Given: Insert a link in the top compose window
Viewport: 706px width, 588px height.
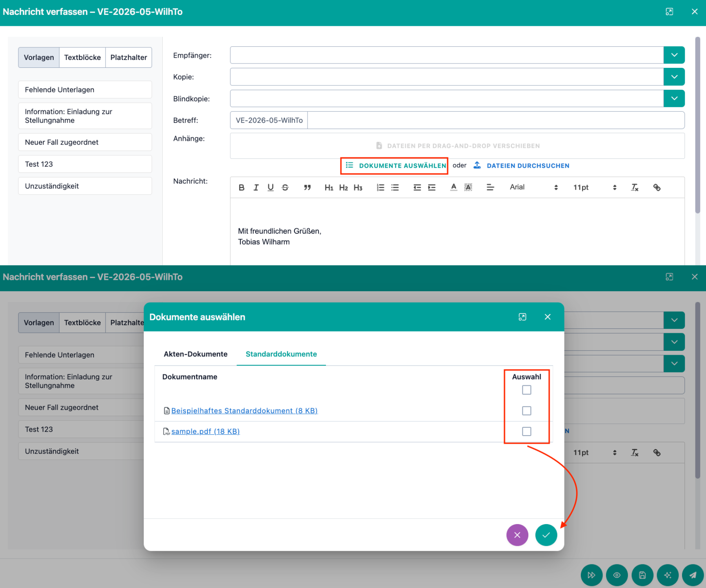Looking at the screenshot, I should (x=657, y=187).
